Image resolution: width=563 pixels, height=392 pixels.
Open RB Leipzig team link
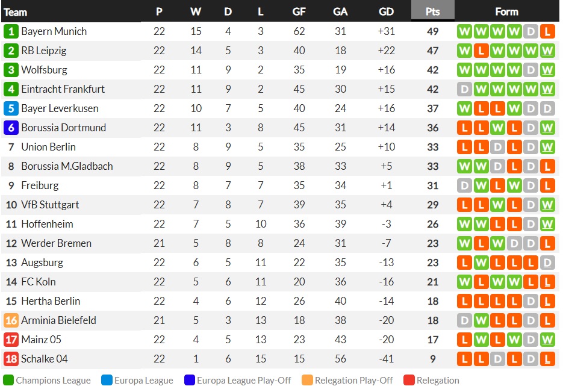44,51
